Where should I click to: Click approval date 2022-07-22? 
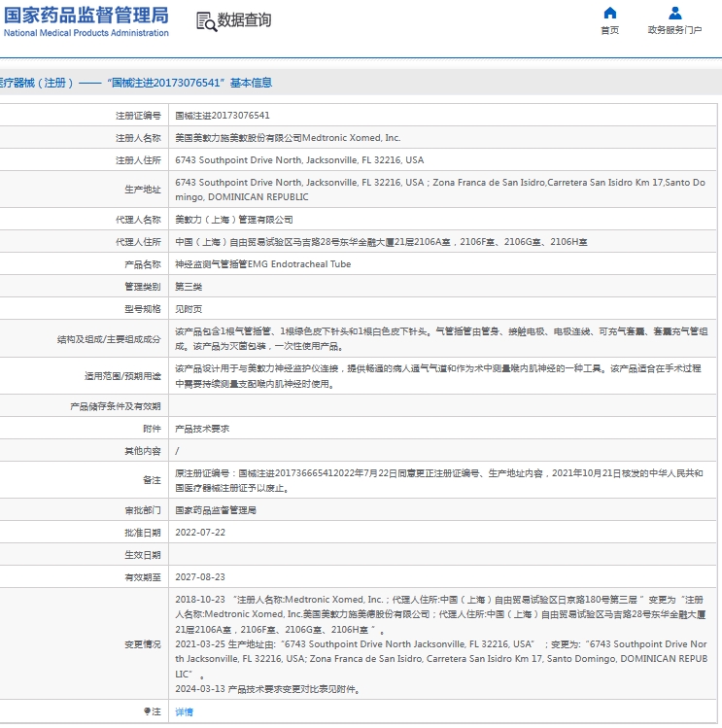pyautogui.click(x=199, y=532)
